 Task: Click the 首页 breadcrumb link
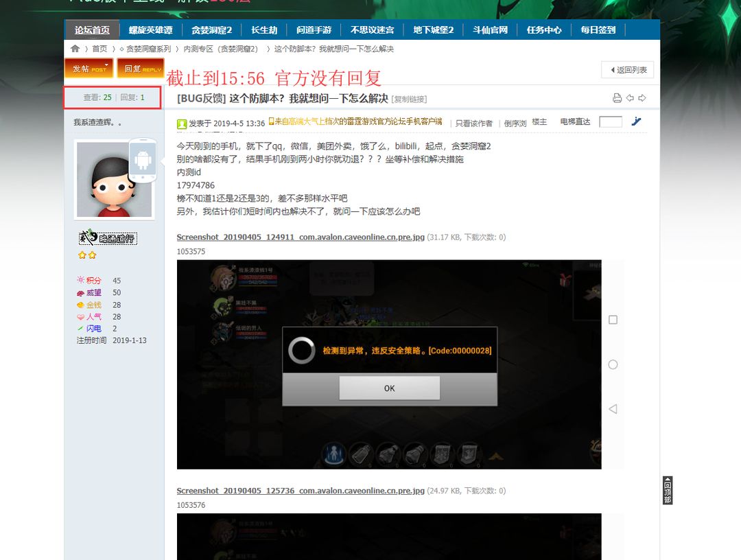point(99,49)
